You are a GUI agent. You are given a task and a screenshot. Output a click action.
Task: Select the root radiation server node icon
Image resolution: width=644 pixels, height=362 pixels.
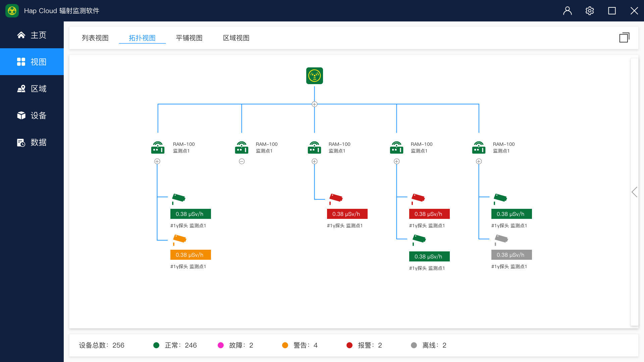(x=315, y=76)
